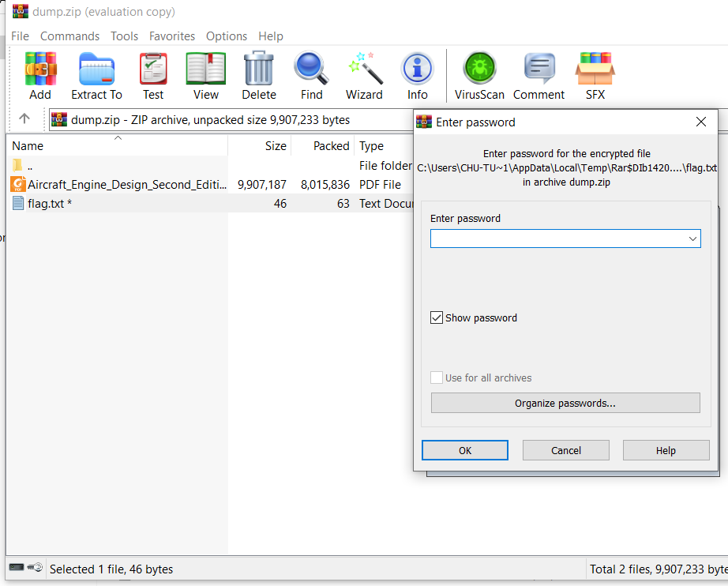The height and width of the screenshot is (586, 728).
Task: Show archive Info
Action: coord(417,69)
